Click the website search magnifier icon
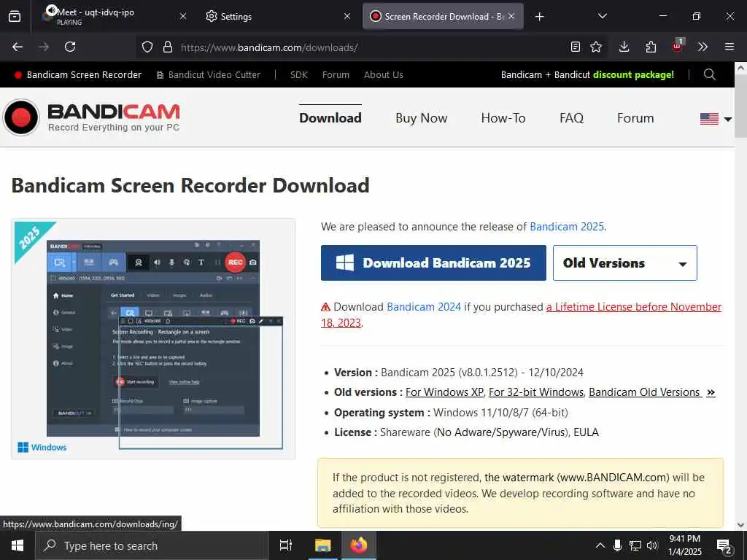 (709, 75)
